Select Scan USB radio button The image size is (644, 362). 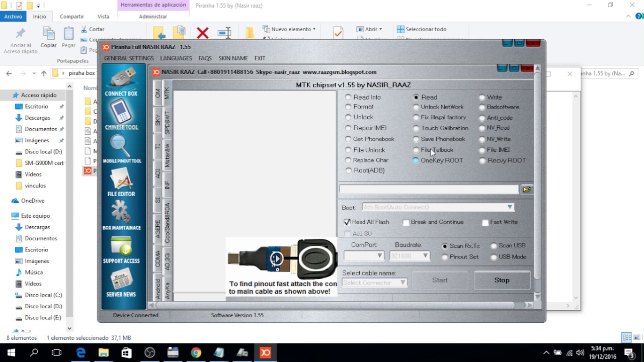[x=494, y=246]
